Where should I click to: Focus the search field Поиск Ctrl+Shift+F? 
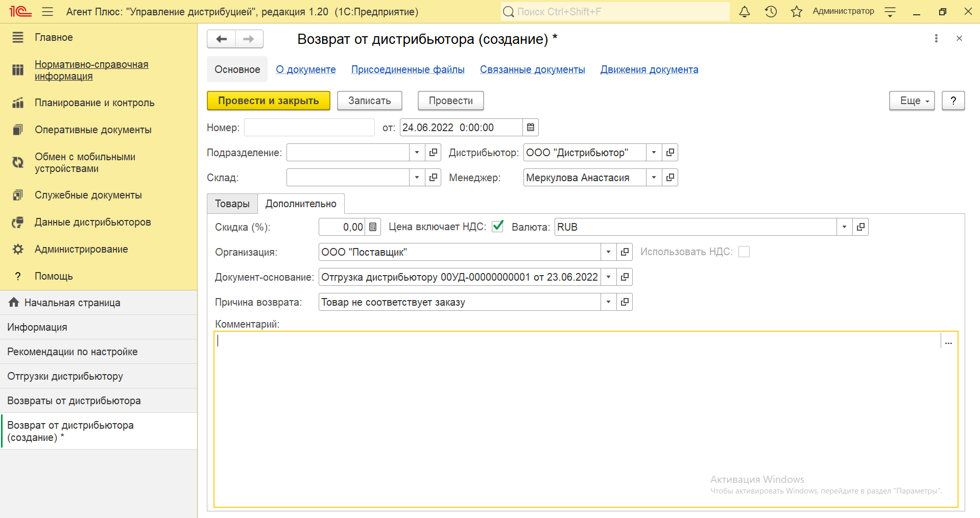[x=615, y=11]
